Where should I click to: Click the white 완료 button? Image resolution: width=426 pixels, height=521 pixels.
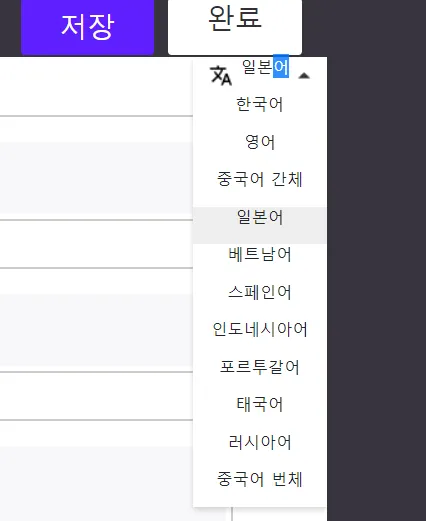[x=235, y=27]
